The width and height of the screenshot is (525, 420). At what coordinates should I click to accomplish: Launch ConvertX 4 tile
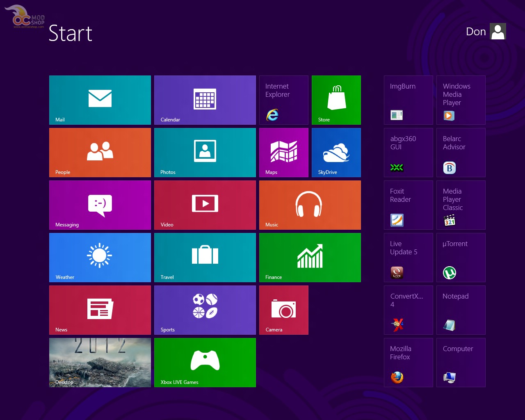pyautogui.click(x=409, y=310)
